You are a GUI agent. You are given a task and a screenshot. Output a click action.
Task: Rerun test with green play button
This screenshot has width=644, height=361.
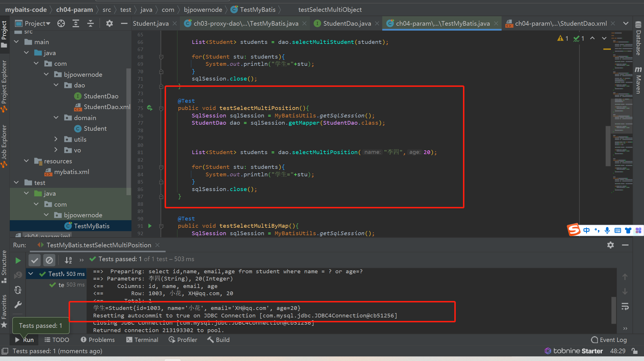click(x=18, y=261)
